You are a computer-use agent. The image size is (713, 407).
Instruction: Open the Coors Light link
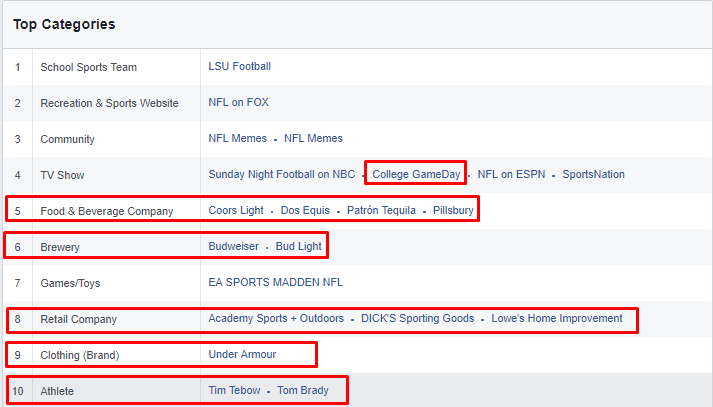click(236, 210)
